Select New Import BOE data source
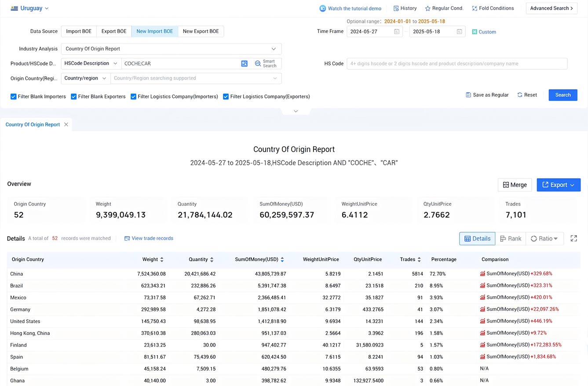 point(155,31)
